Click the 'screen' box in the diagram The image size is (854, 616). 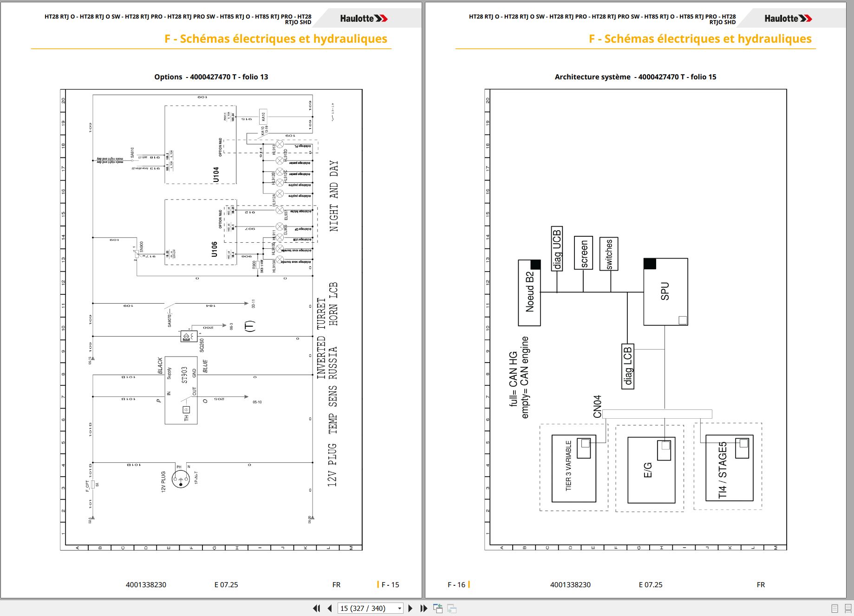(584, 253)
